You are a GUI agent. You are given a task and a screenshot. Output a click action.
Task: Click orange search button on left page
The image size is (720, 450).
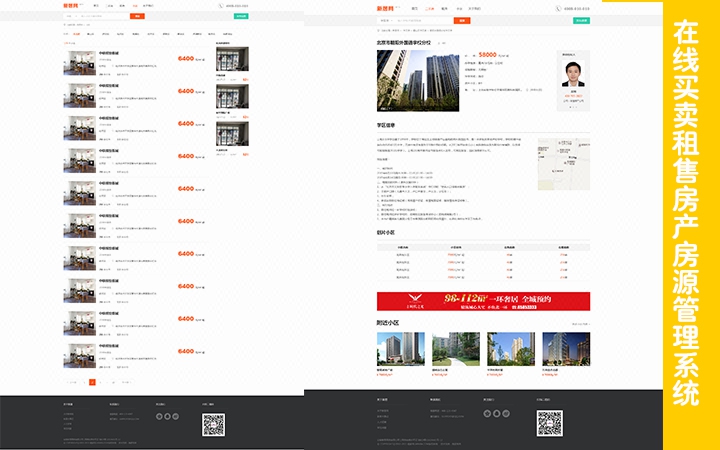click(x=137, y=16)
